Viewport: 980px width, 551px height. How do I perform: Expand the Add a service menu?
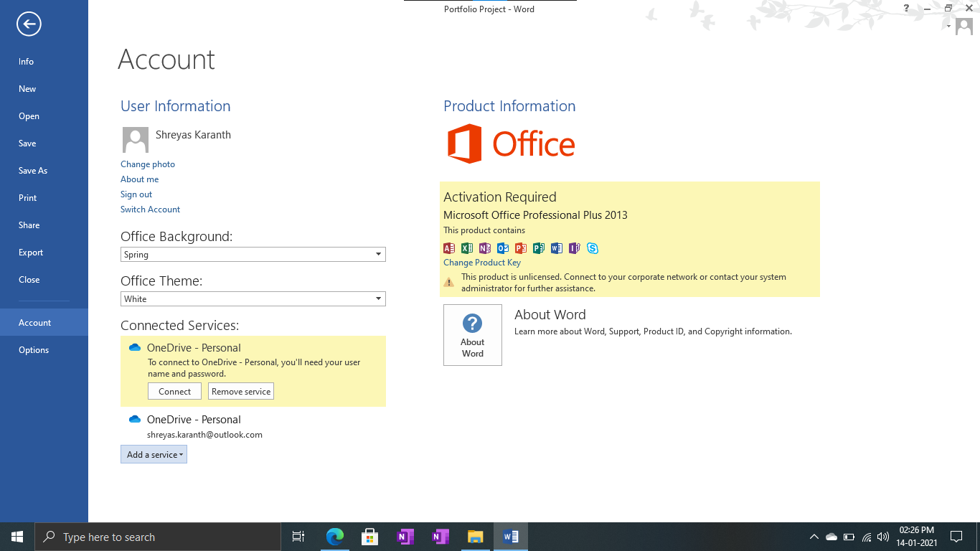point(154,454)
